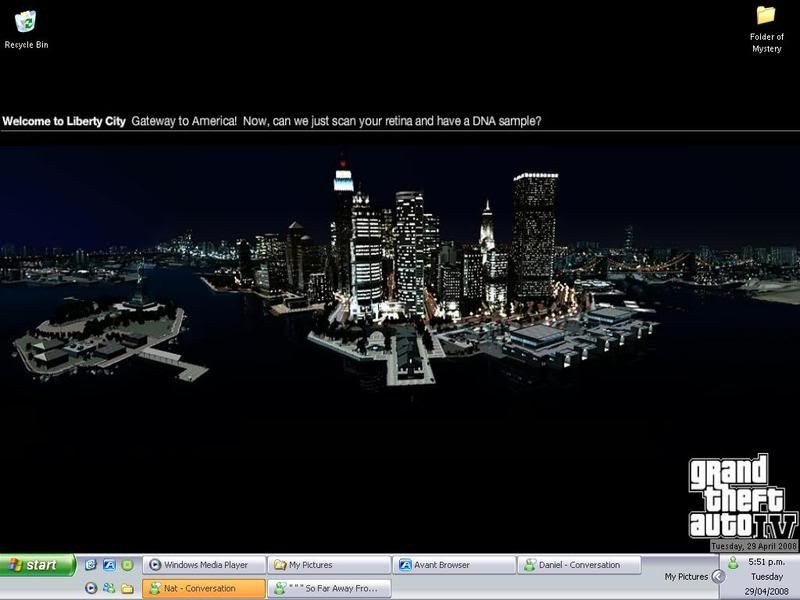Viewport: 800px width, 600px height.
Task: Click the tray date 29/04/2008
Action: pos(766,591)
